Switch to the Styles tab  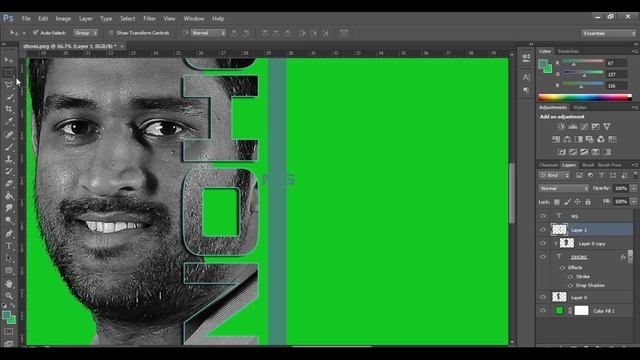tap(579, 107)
